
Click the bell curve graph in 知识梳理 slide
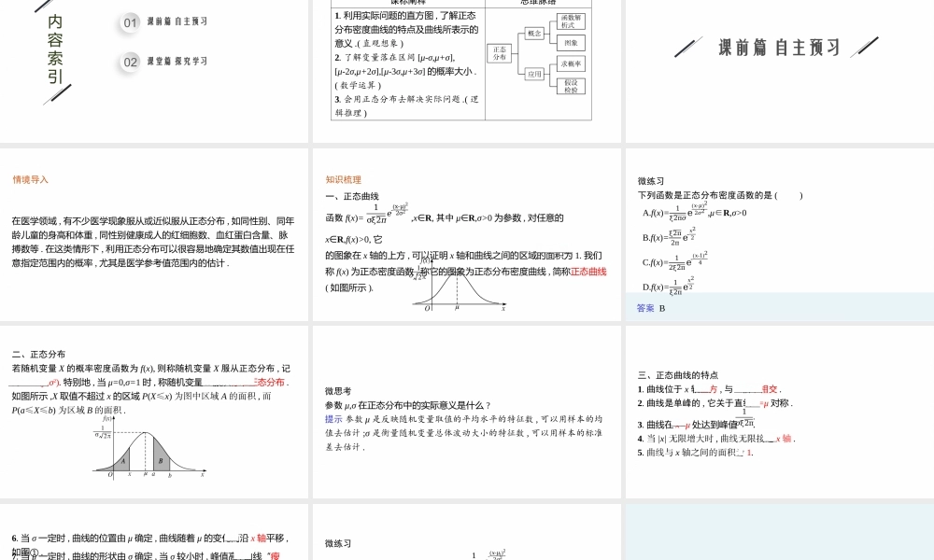tap(460, 285)
